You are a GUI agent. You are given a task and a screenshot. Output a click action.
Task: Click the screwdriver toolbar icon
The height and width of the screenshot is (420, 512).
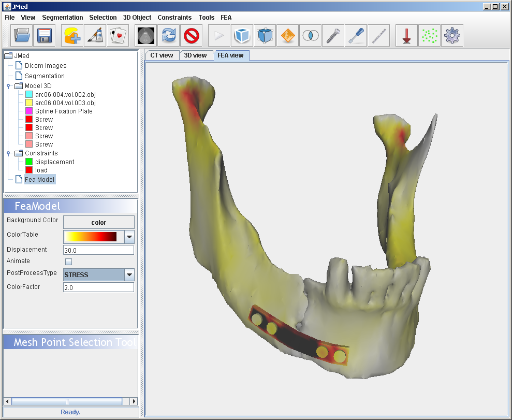pyautogui.click(x=356, y=36)
